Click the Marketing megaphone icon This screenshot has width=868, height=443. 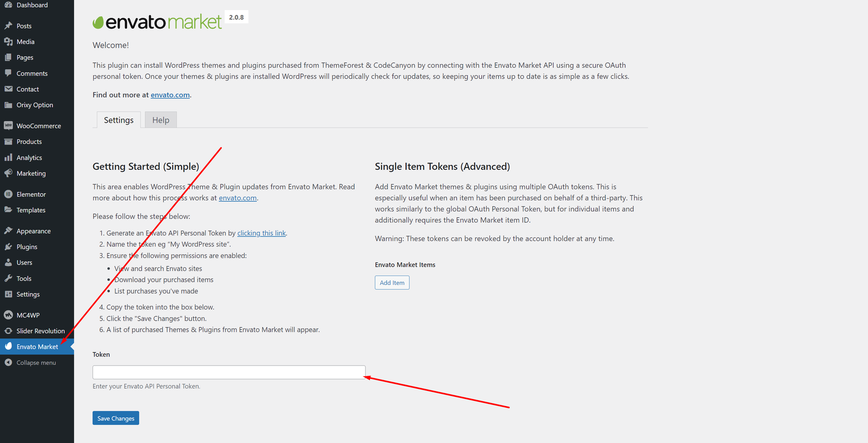pos(8,174)
